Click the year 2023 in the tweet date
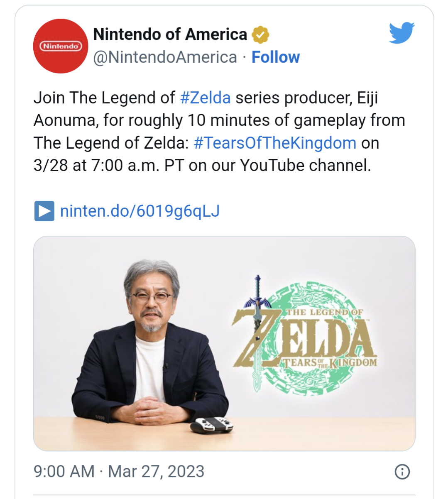448x499 pixels. [186, 472]
